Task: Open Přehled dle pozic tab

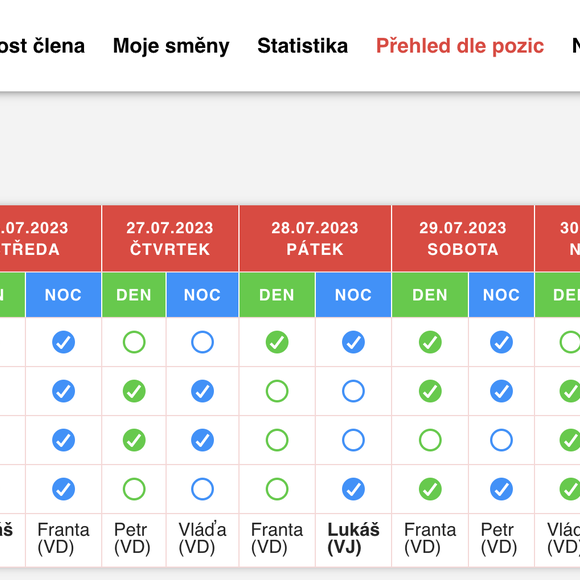Action: point(460,46)
